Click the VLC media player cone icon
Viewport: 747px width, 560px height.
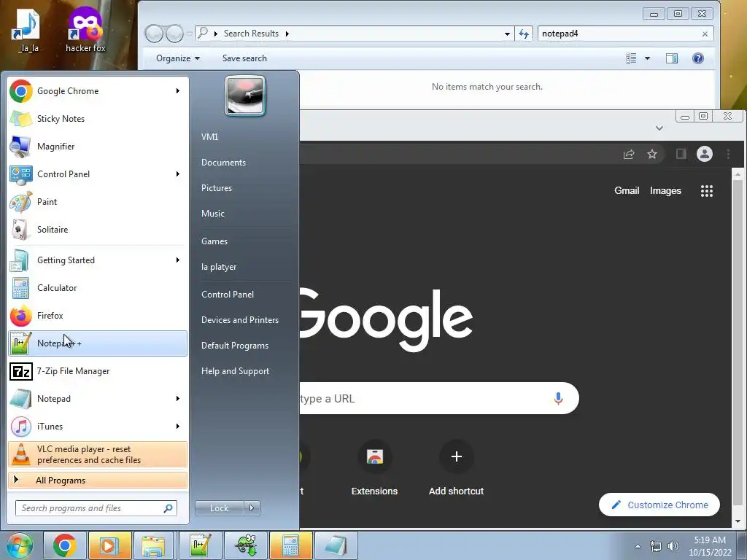click(20, 454)
